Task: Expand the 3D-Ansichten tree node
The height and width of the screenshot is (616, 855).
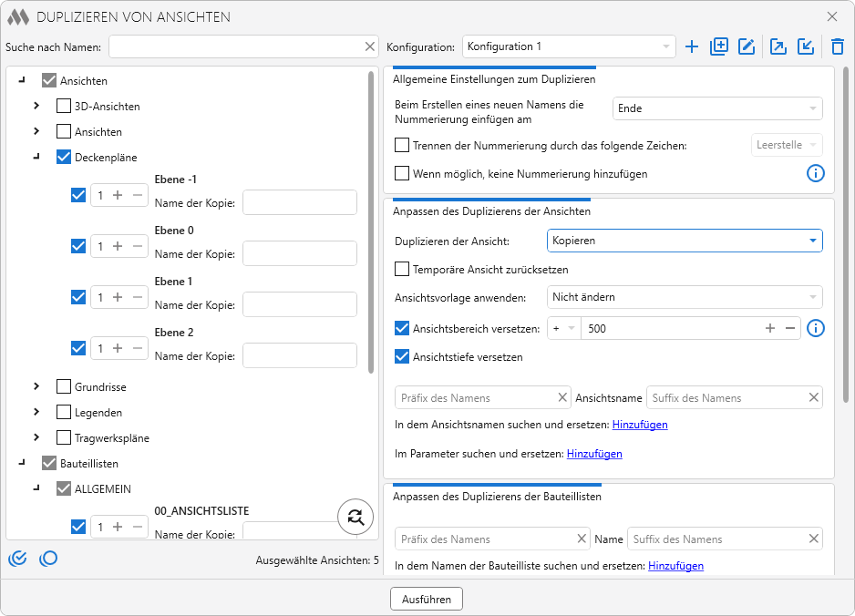Action: coord(36,107)
